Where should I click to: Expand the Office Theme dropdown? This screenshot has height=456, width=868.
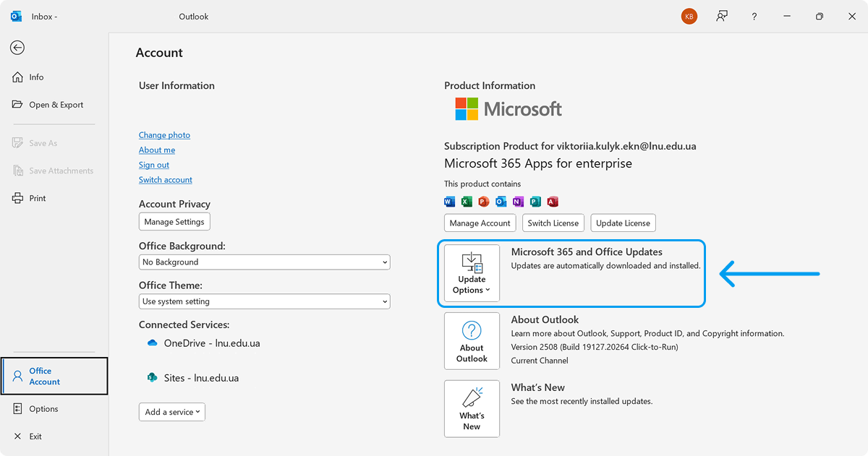click(x=264, y=301)
